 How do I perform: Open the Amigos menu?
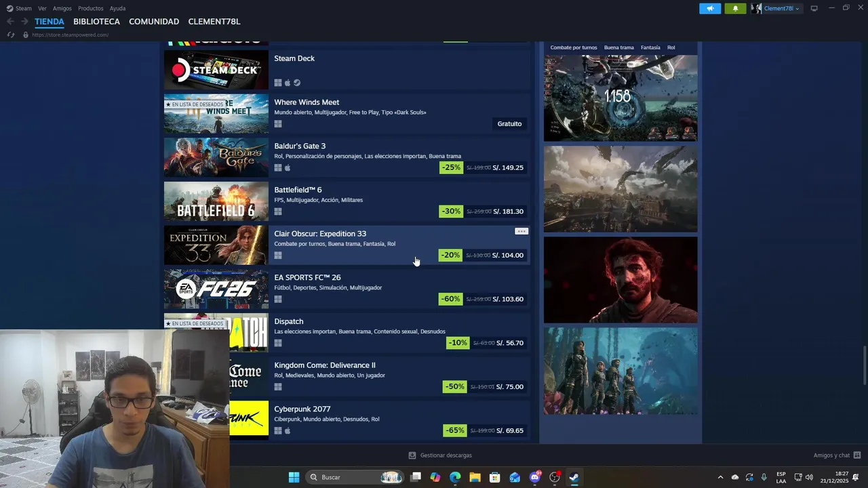(x=62, y=8)
